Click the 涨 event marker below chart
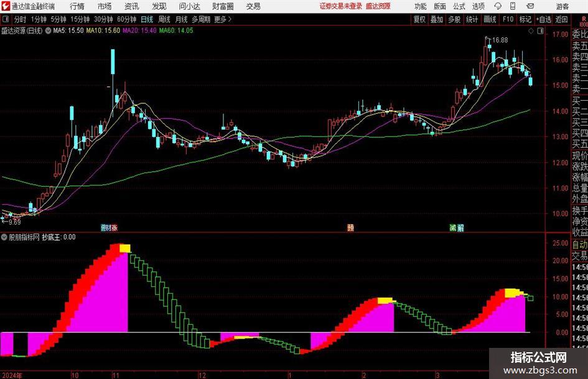The image size is (588, 379). point(114,227)
